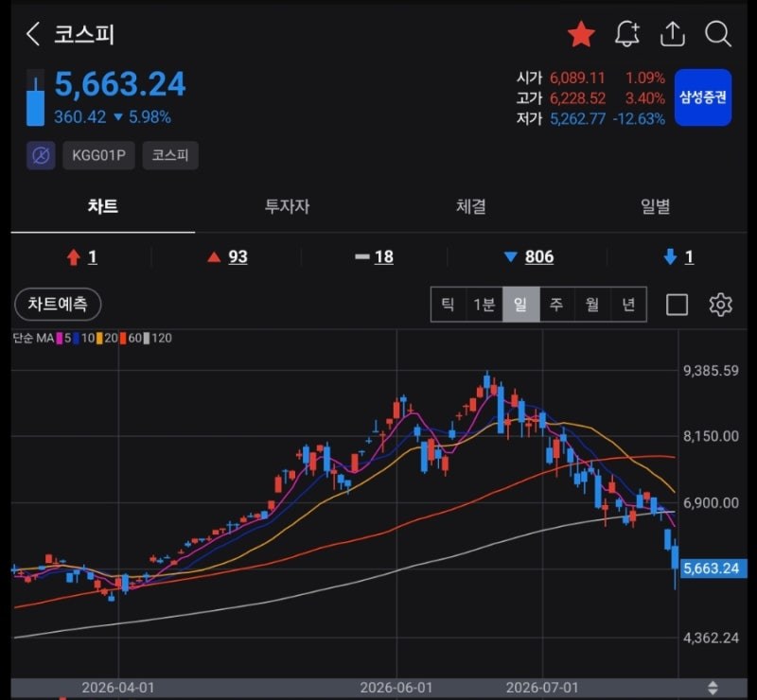Viewport: 757px width, 700px height.
Task: Open search with magnifier icon
Action: pos(718,34)
